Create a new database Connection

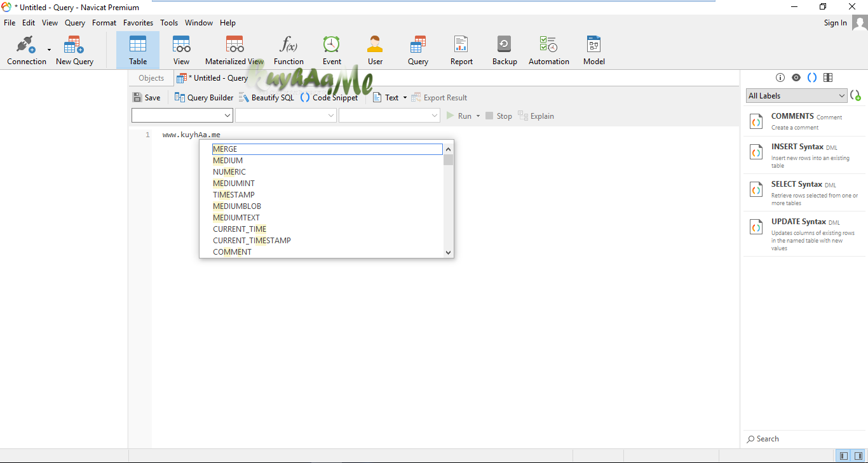pos(26,50)
